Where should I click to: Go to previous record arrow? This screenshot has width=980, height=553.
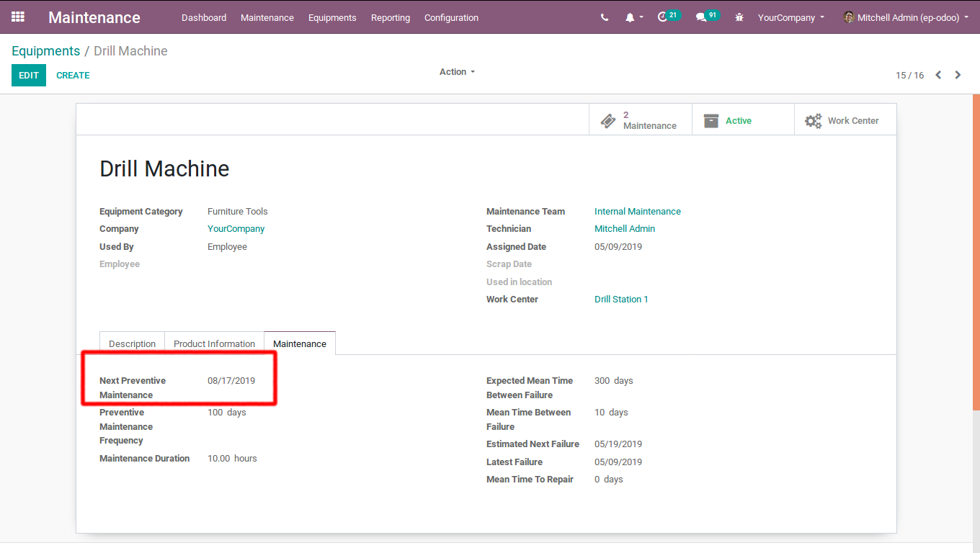938,75
